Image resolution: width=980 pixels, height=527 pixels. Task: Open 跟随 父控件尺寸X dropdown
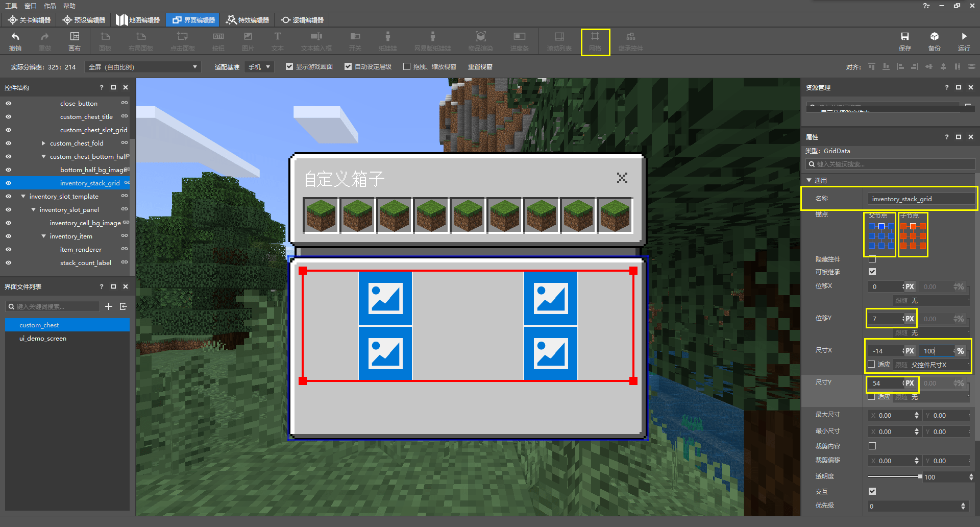[932, 365]
